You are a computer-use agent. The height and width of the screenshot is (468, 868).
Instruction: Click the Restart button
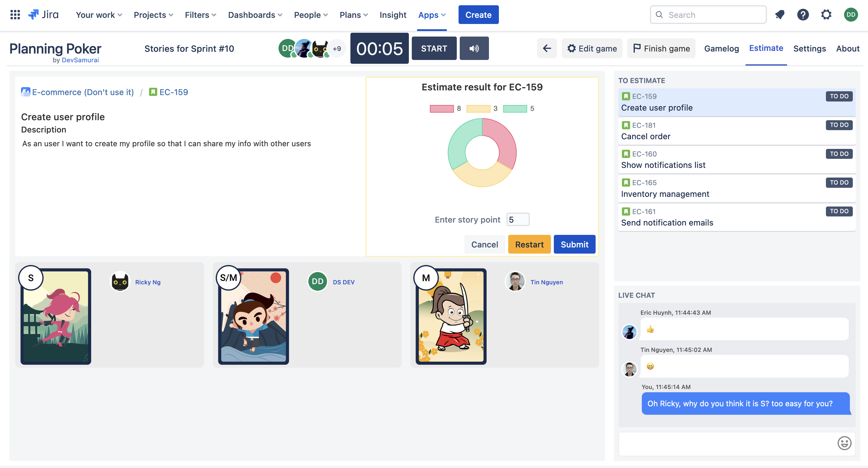tap(529, 245)
